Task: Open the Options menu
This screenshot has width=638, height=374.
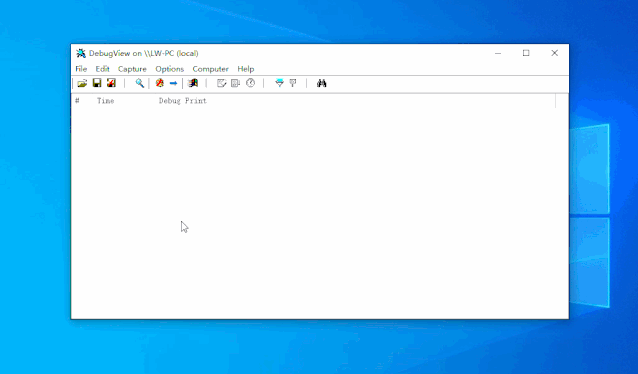Action: 170,69
